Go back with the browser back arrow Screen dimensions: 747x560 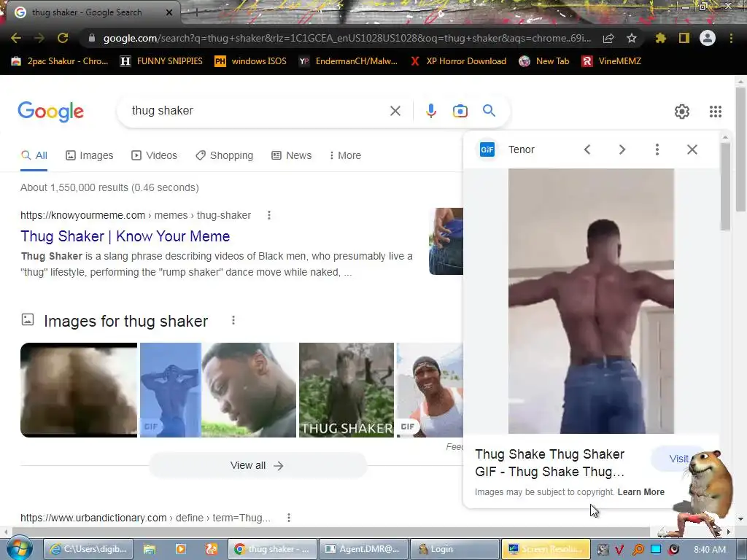[x=16, y=38]
